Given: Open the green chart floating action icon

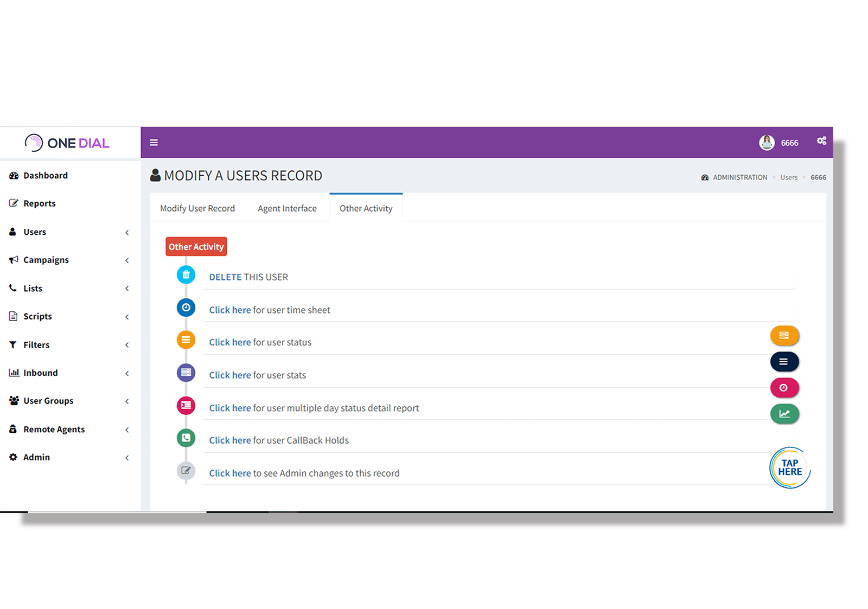Looking at the screenshot, I should pyautogui.click(x=784, y=414).
